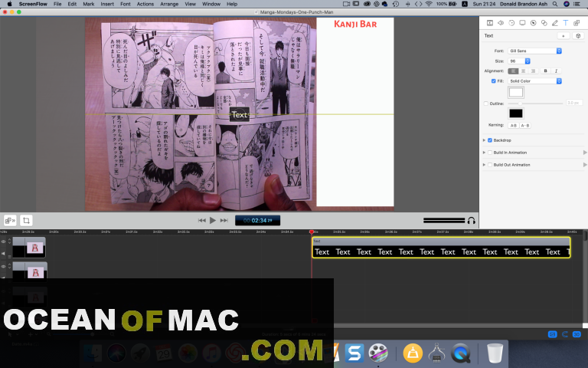Select the Text properties T icon
This screenshot has height=368, width=588.
(566, 23)
